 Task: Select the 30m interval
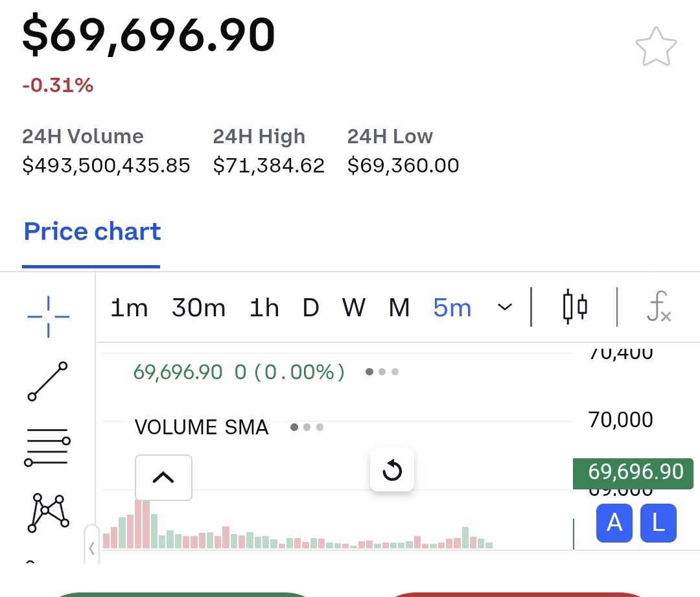coord(199,308)
